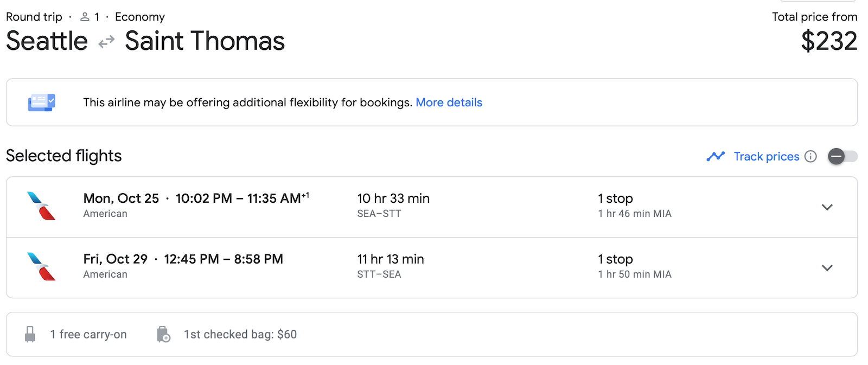
Task: Expand the Fri, Oct 29 flight details
Action: [827, 268]
